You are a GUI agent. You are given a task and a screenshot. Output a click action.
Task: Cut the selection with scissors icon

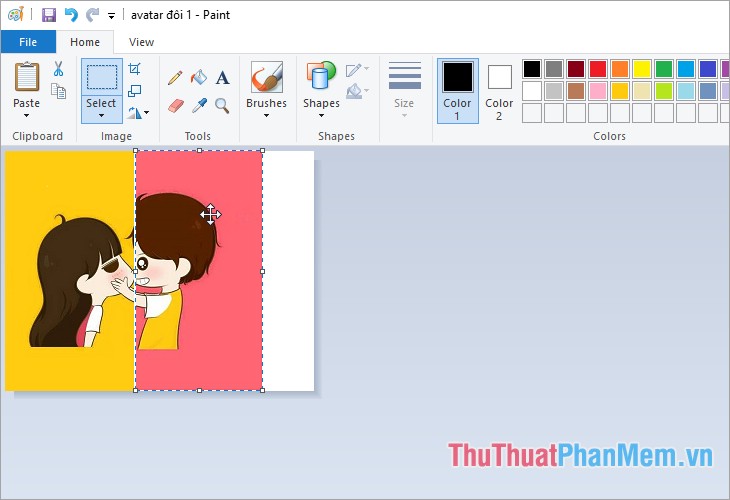pyautogui.click(x=58, y=69)
